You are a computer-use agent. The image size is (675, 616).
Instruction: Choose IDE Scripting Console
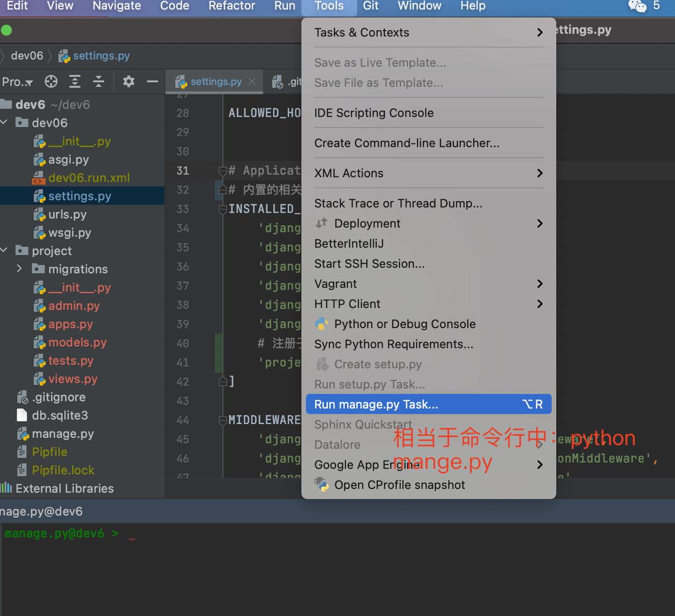point(428,113)
